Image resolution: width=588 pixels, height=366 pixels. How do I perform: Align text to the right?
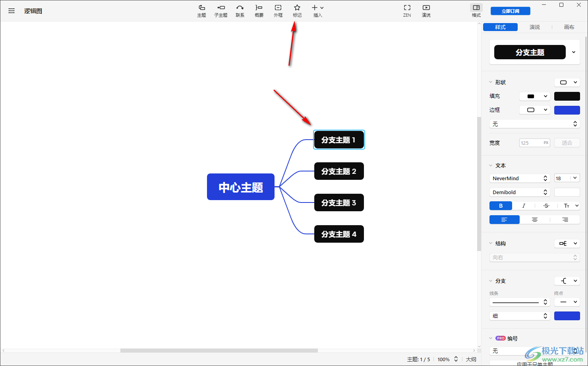pyautogui.click(x=565, y=220)
